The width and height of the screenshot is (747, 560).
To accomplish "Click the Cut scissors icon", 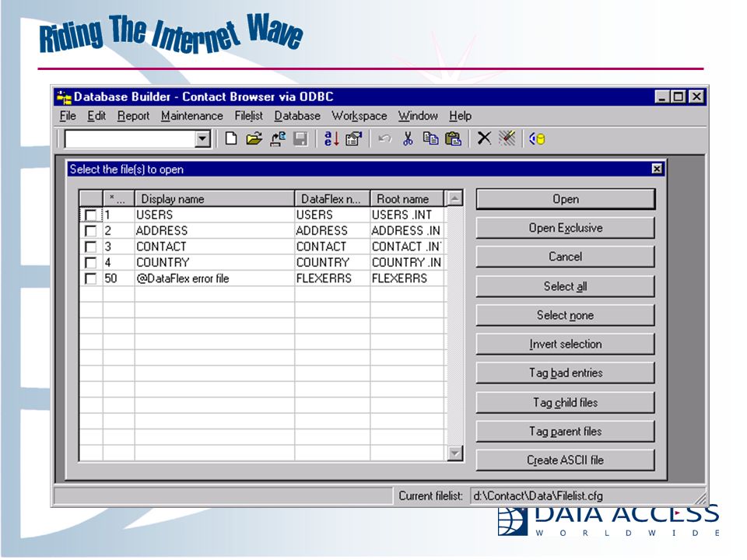I will click(x=408, y=139).
